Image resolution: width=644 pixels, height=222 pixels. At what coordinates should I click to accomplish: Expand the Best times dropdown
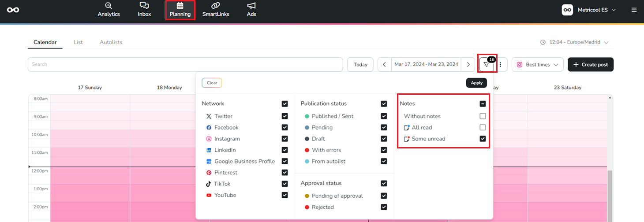pos(537,65)
